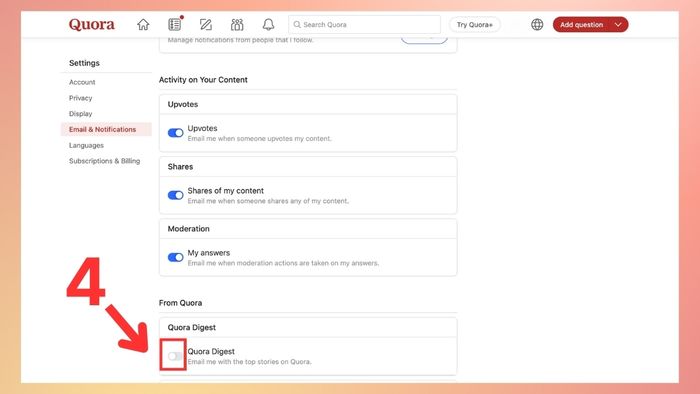Focus the Search Quora field
The height and width of the screenshot is (394, 700).
click(364, 25)
